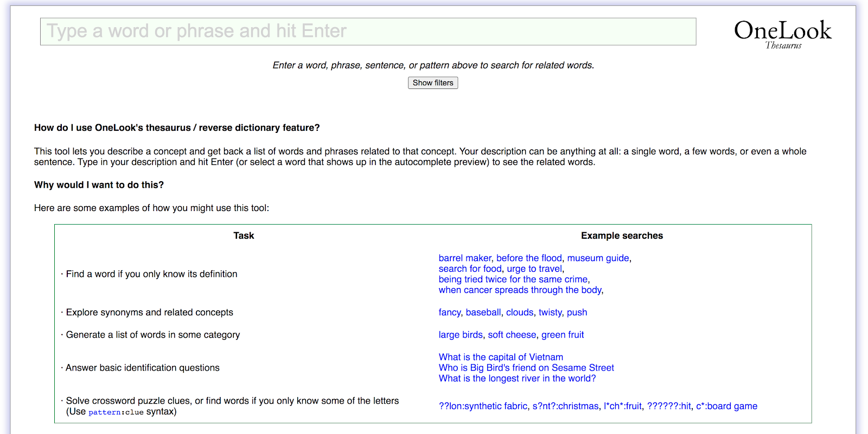Ask 'What is the capital of Vietnam'
Viewport: 868px width, 434px height.
pos(501,357)
